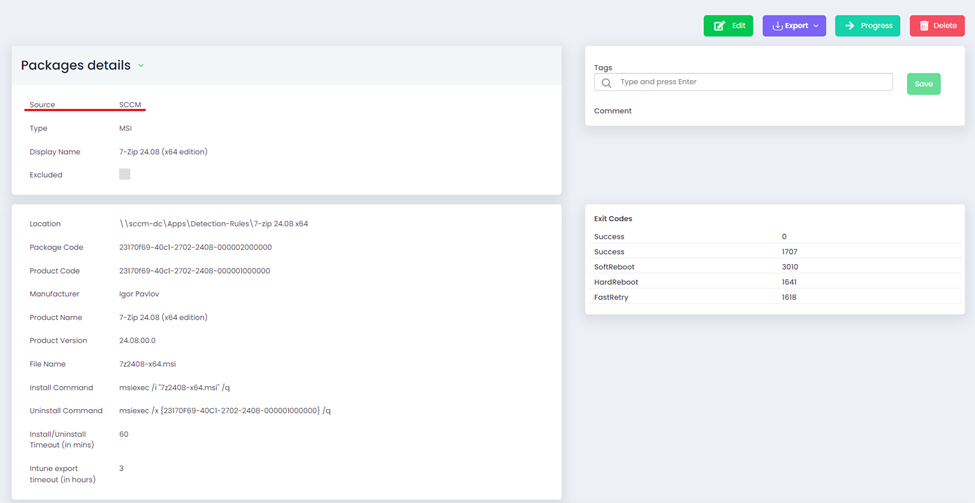This screenshot has height=503, width=975.
Task: Click the trash can icon on Delete
Action: pos(924,26)
